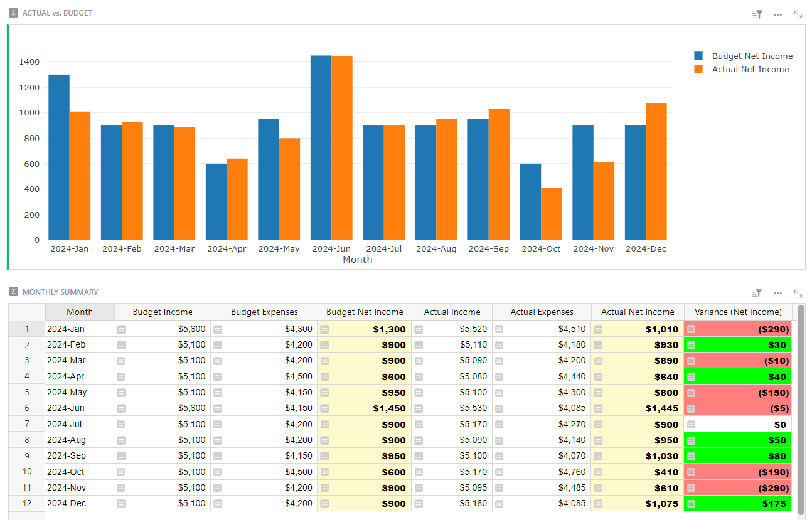The width and height of the screenshot is (812, 520).
Task: Click the cell icon beside $5,600 Budget Income
Action: [x=120, y=329]
